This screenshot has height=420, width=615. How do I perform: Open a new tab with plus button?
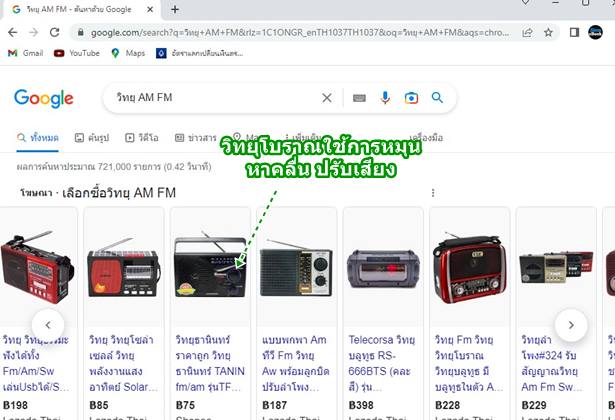coord(175,9)
